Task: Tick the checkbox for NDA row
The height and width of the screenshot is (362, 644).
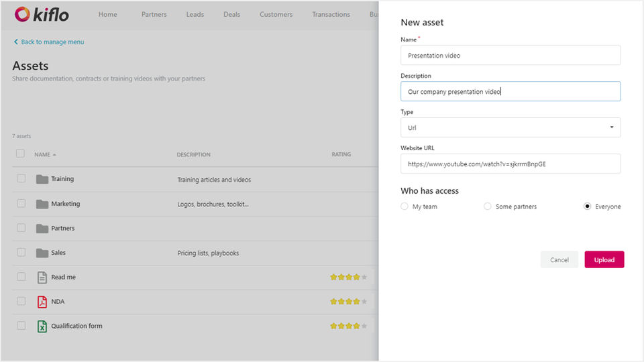Action: [x=21, y=301]
